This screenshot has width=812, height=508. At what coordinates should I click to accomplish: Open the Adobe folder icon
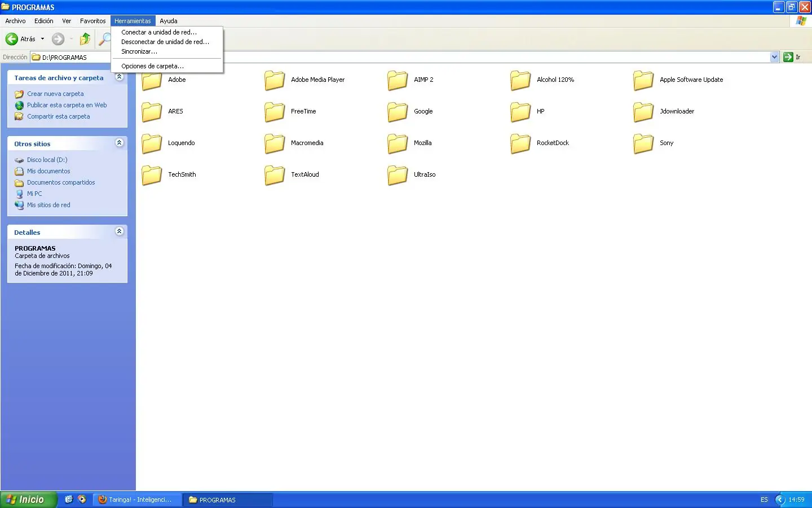click(x=152, y=81)
